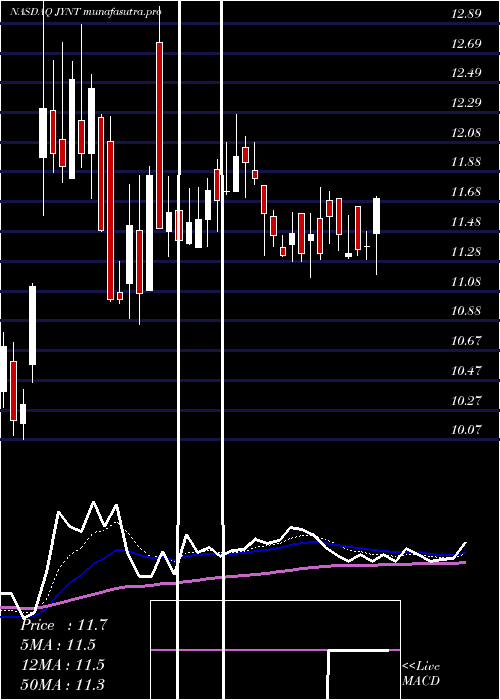
Task: Click the '5MA : 11.5' readout
Action: pyautogui.click(x=58, y=645)
